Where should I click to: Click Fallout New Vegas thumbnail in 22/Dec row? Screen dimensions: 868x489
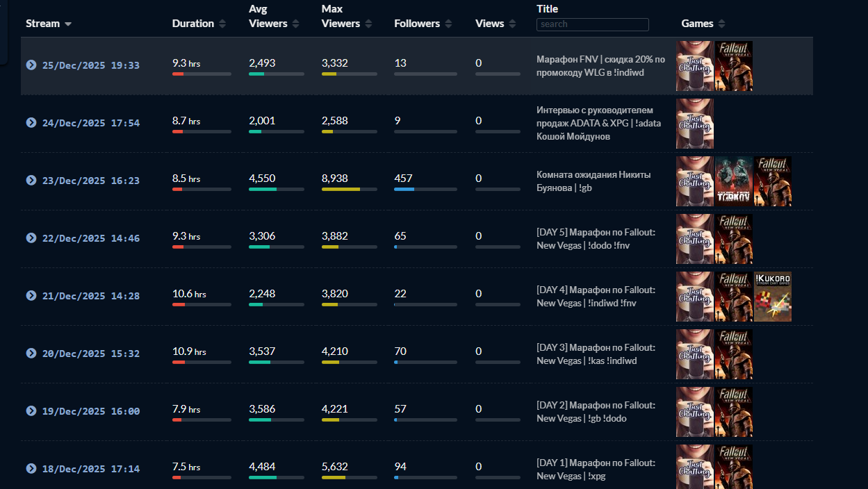point(733,239)
